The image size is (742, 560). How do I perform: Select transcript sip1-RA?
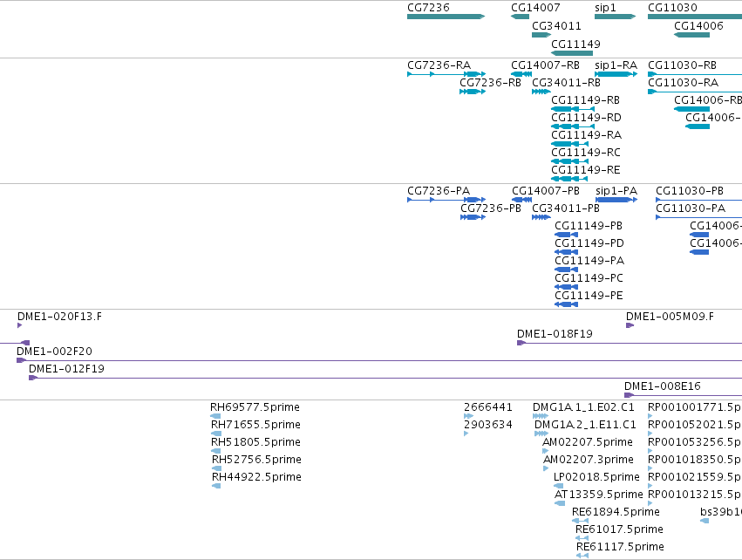click(x=616, y=74)
